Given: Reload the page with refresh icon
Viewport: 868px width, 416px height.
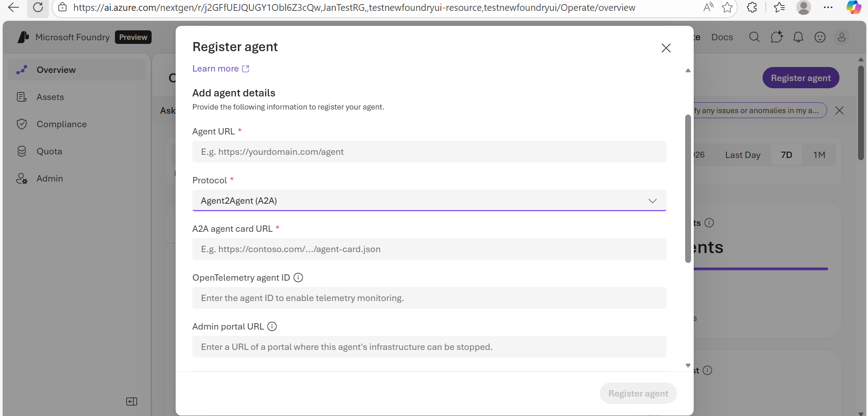Looking at the screenshot, I should (38, 8).
